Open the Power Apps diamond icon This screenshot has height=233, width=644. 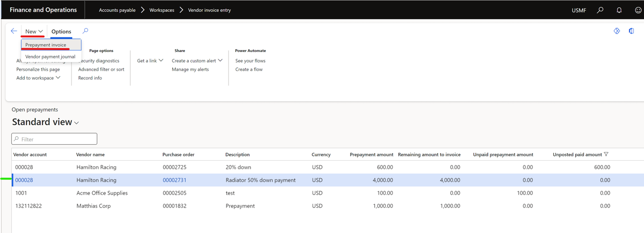617,31
